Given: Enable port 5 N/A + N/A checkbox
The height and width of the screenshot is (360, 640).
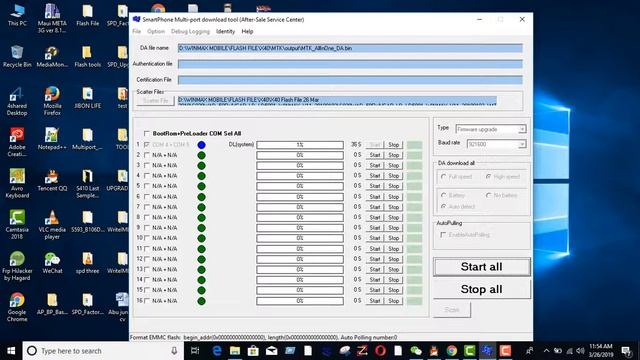Looking at the screenshot, I should pyautogui.click(x=147, y=186).
